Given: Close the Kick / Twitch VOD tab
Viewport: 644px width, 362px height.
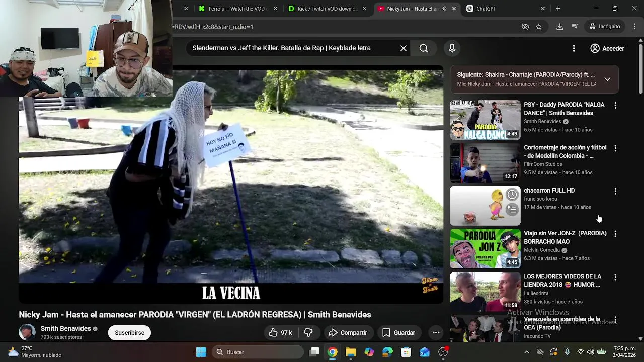Looking at the screenshot, I should click(365, 9).
